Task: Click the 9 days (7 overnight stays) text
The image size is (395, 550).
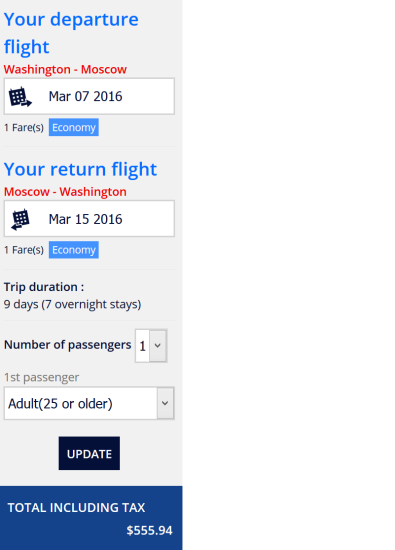Action: 72,304
